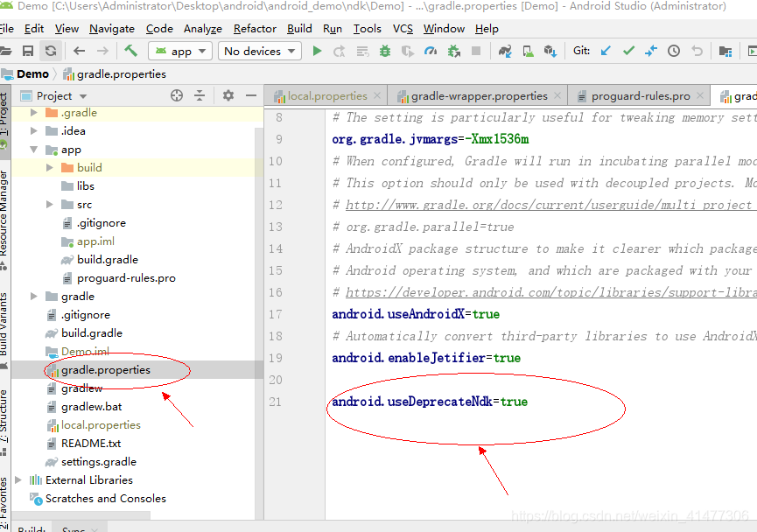This screenshot has width=757, height=532.
Task: Open the Tools menu
Action: click(368, 29)
